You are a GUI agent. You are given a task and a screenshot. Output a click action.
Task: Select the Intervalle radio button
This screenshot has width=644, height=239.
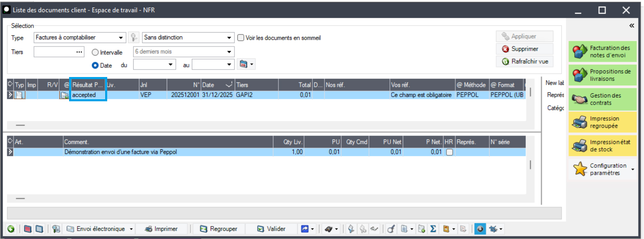(95, 53)
